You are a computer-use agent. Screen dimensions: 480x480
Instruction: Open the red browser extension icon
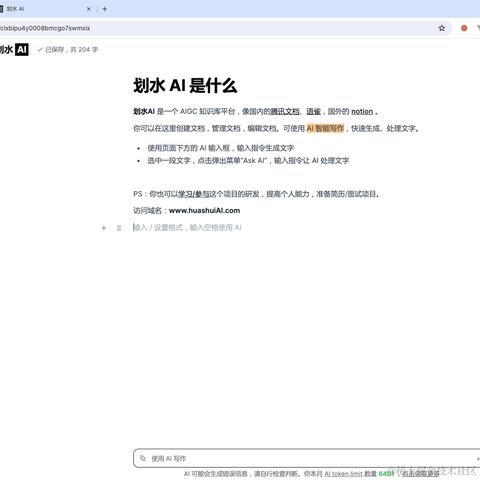point(464,28)
